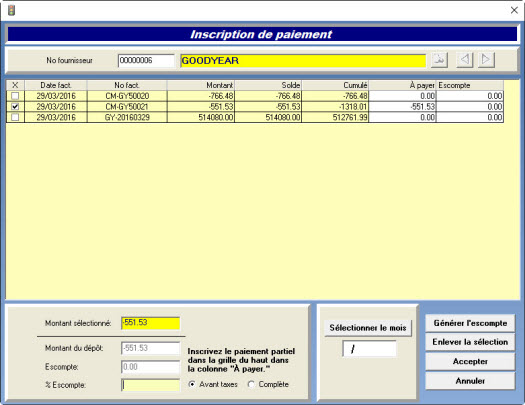Go to next supplier with right arrow
This screenshot has height=405, width=525.
(486, 60)
